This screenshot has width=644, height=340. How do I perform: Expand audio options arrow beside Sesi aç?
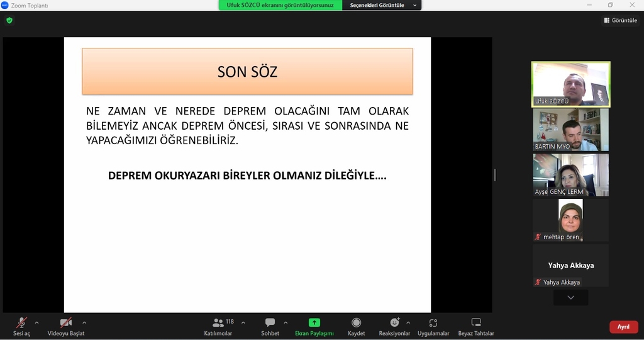tap(36, 323)
